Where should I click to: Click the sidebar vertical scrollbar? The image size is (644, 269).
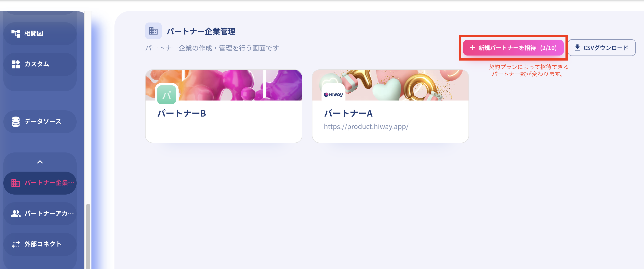(88, 236)
